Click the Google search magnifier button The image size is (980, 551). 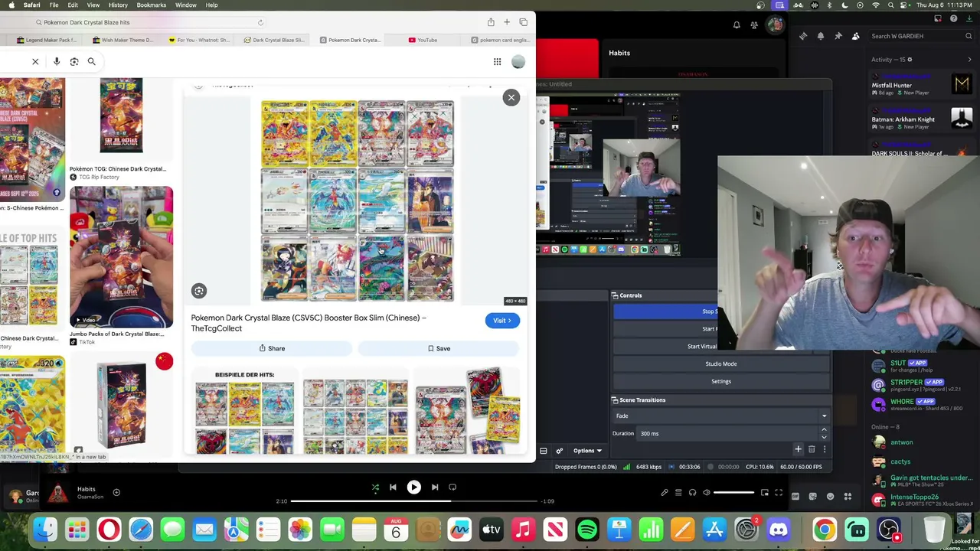coord(91,61)
